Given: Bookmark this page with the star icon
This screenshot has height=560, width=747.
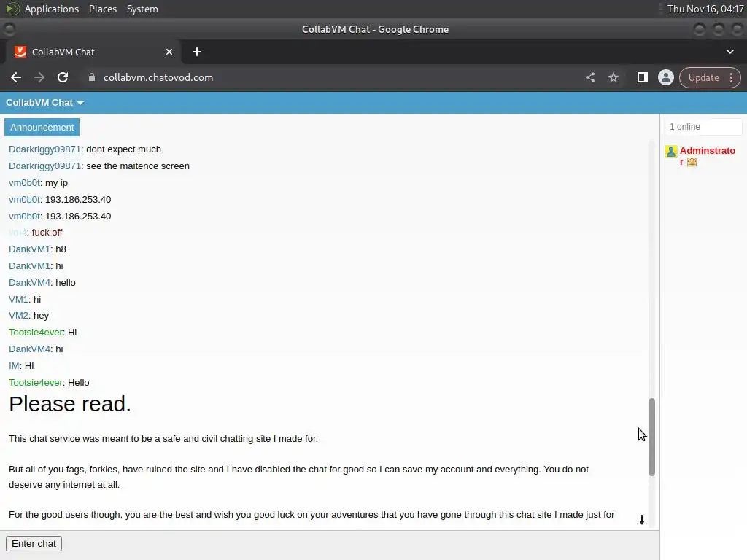Looking at the screenshot, I should click(614, 77).
